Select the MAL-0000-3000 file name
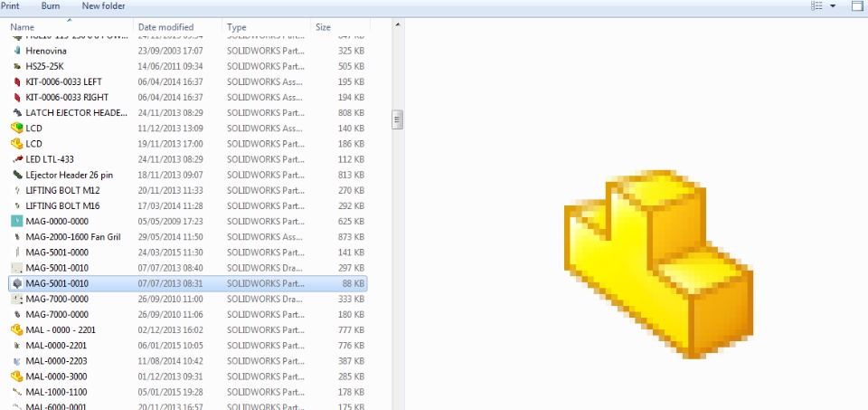This screenshot has height=410, width=868. pyautogui.click(x=56, y=377)
